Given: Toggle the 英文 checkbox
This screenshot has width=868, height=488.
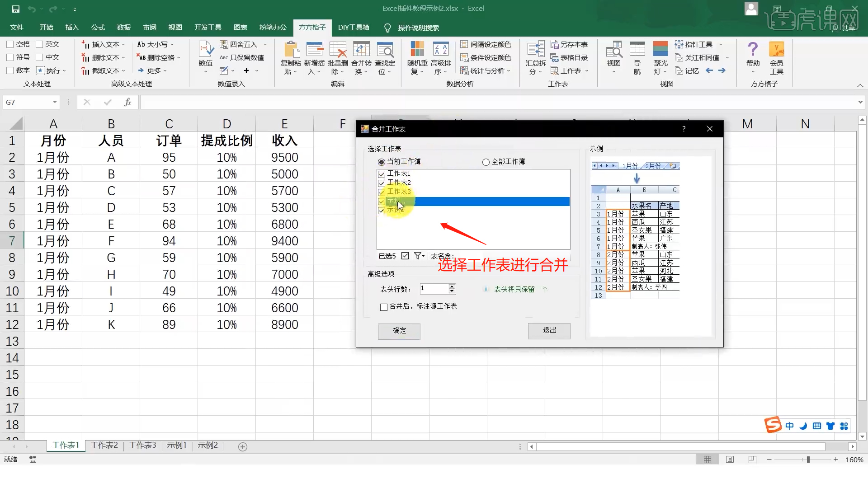Looking at the screenshot, I should coord(39,44).
